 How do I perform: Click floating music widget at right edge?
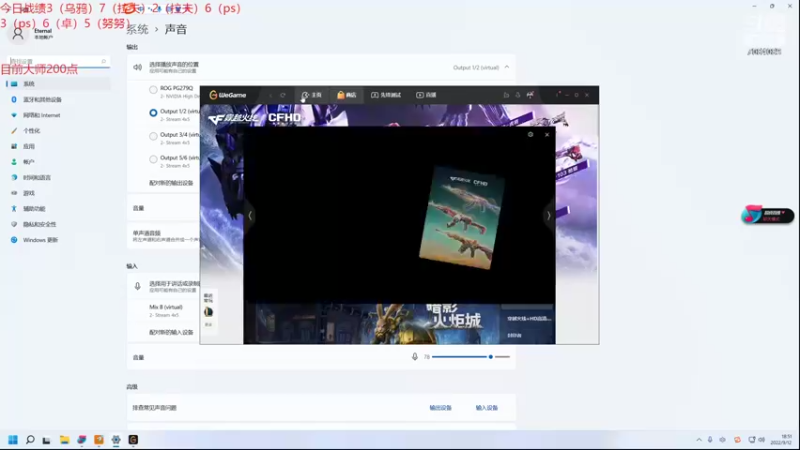[767, 215]
